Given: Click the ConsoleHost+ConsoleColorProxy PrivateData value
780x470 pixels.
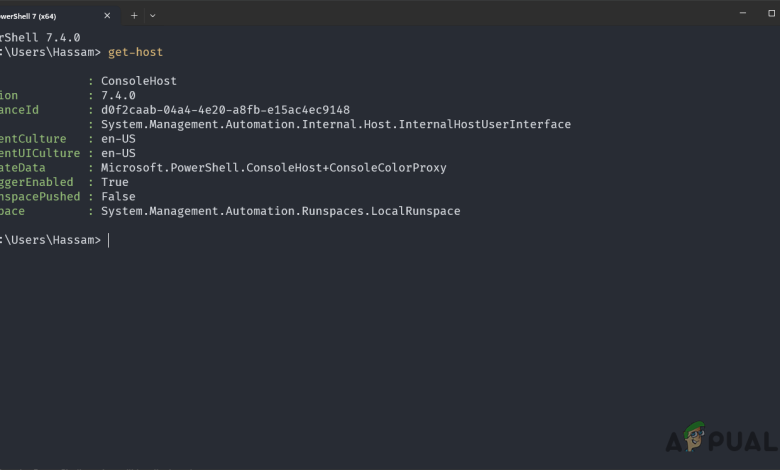Looking at the screenshot, I should (273, 168).
